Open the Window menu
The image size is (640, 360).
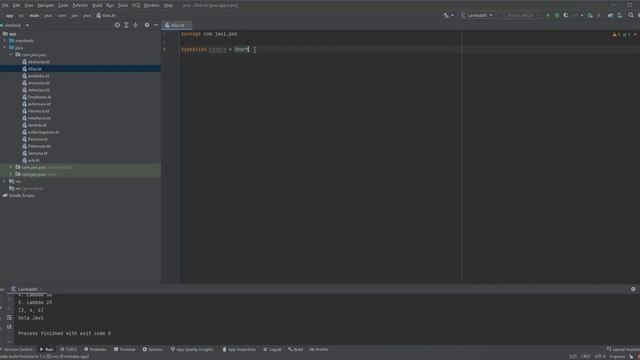click(151, 5)
